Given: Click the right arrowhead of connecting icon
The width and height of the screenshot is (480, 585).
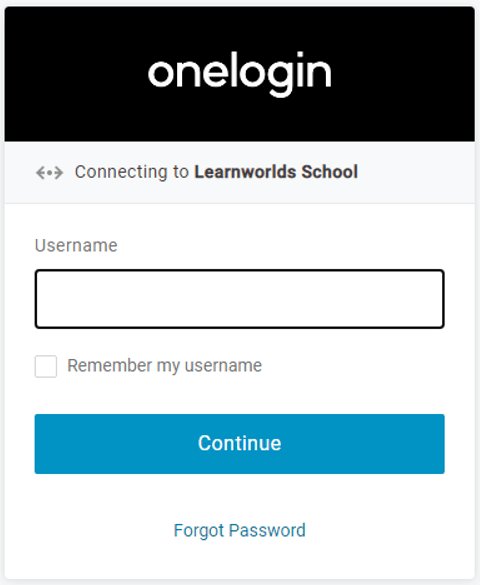Looking at the screenshot, I should point(59,173).
